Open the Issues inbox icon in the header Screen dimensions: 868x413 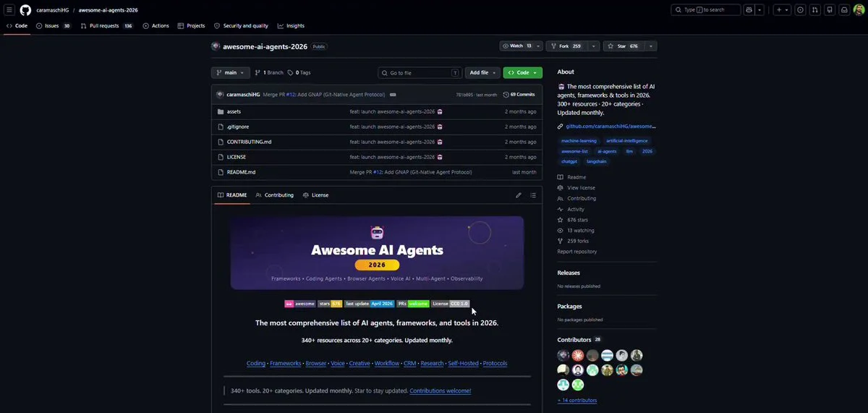800,10
